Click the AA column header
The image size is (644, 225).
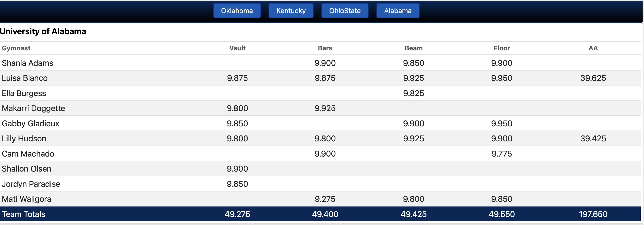[593, 48]
